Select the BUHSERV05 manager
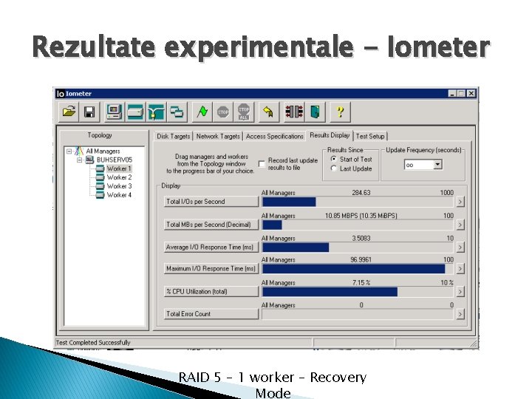Image resolution: width=532 pixels, height=399 pixels. [115, 160]
